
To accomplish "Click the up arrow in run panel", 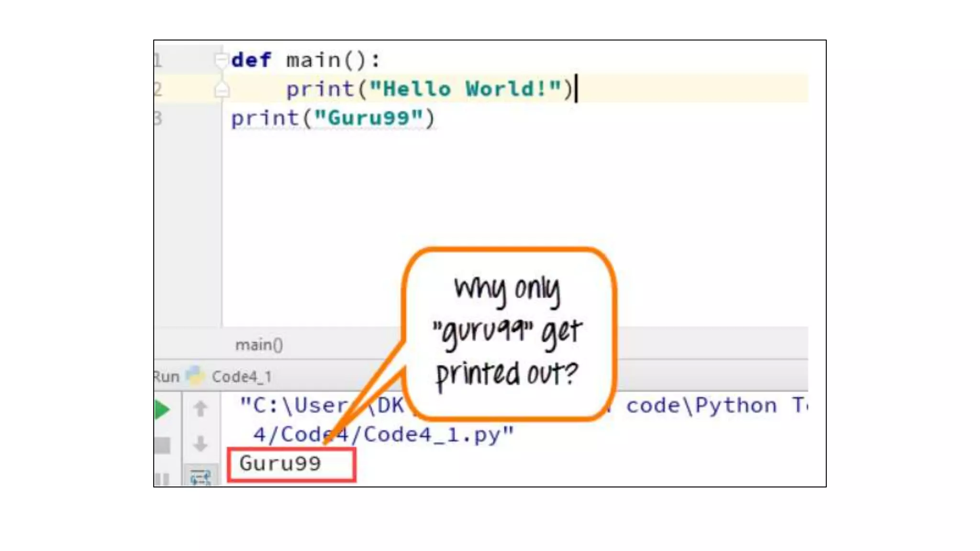I will coord(200,409).
